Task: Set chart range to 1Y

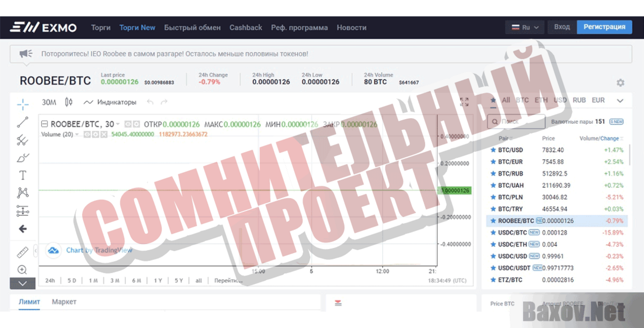Action: [158, 281]
